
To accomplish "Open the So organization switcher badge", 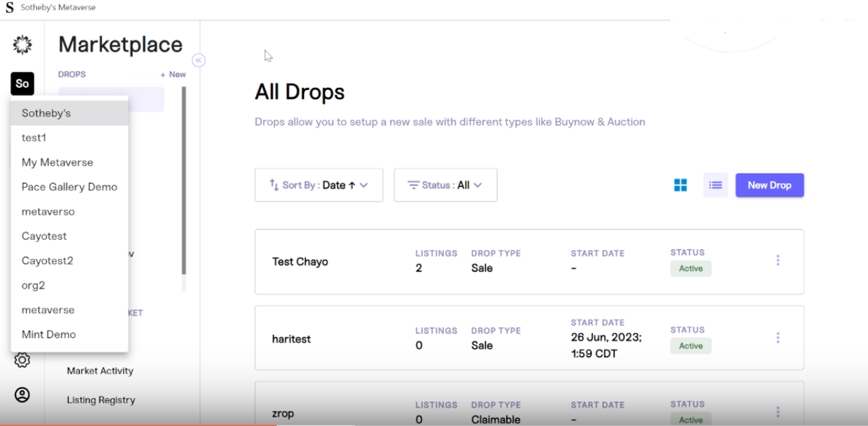I will (x=22, y=83).
